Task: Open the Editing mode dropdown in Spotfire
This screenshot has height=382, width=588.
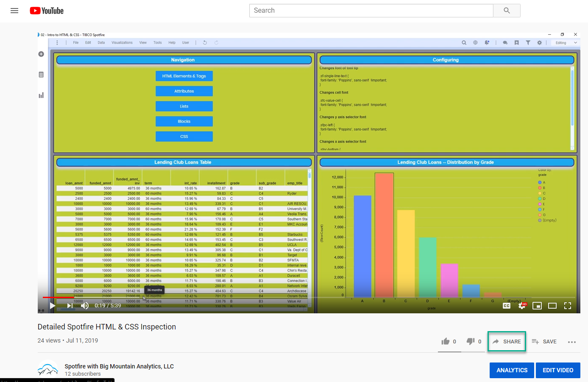Action: click(x=565, y=42)
